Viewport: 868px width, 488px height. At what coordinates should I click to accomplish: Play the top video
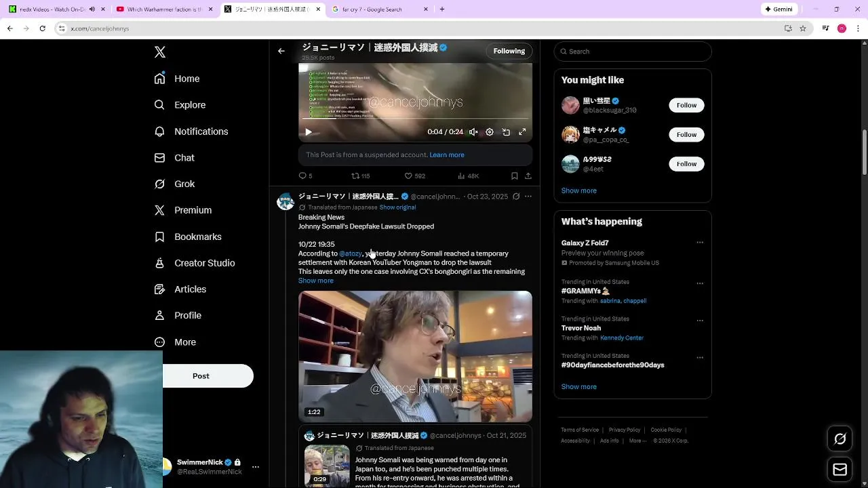pyautogui.click(x=309, y=132)
